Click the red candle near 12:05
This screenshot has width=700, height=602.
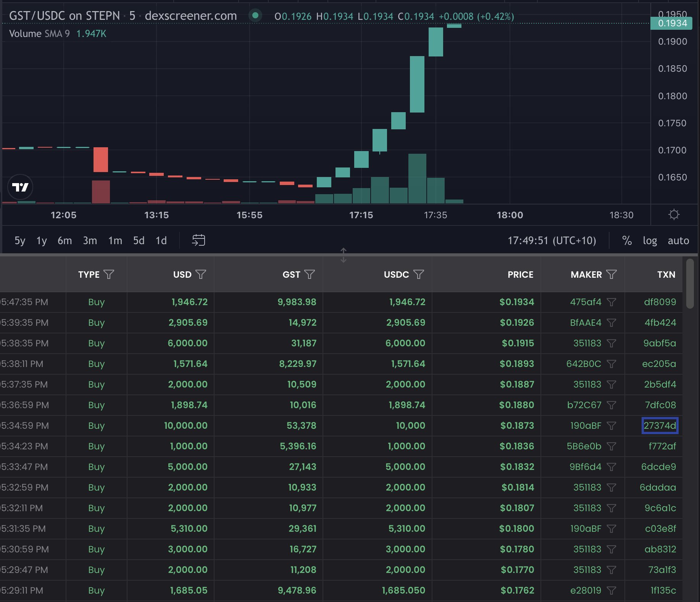[x=101, y=159]
